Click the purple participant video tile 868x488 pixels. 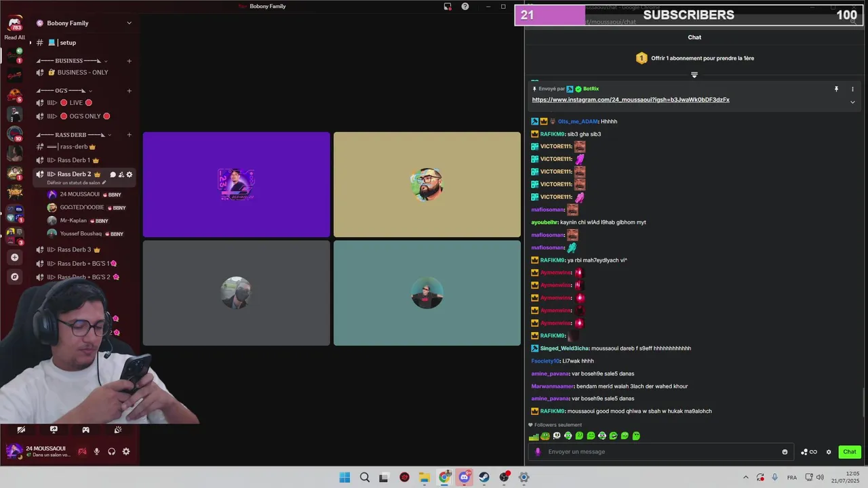(236, 184)
